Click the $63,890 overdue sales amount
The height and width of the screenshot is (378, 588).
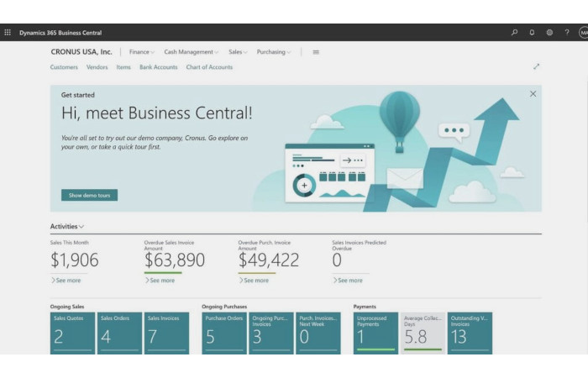tap(175, 260)
